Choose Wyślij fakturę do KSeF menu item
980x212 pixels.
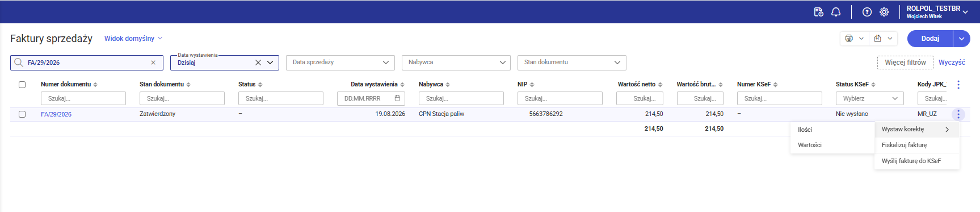tap(917, 161)
